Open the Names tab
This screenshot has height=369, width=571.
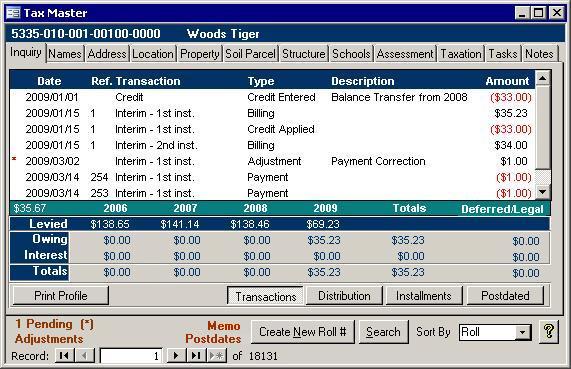65,54
